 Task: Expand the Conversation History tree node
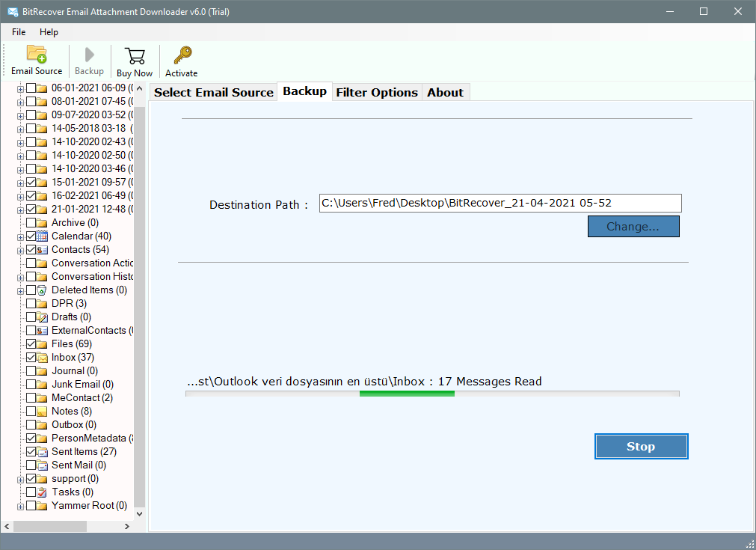(20, 278)
